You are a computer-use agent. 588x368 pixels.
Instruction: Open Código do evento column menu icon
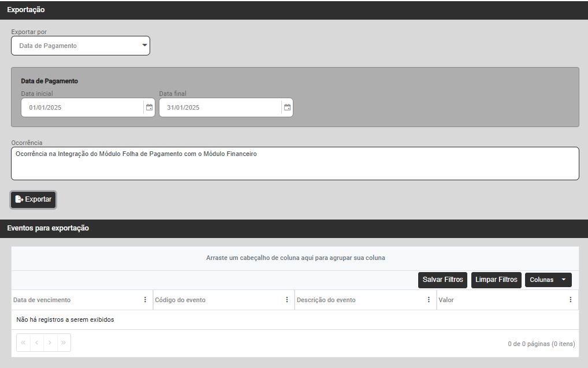[x=287, y=300]
